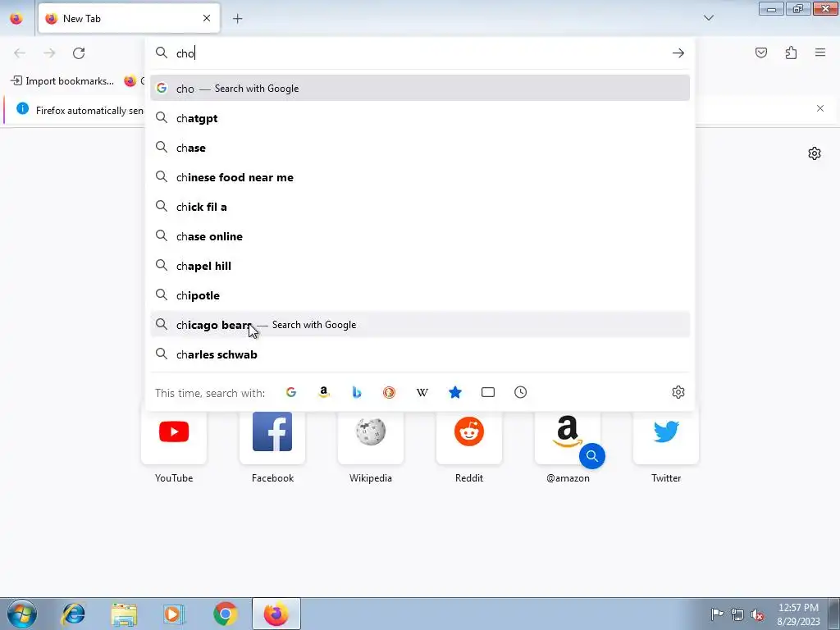This screenshot has width=840, height=630.
Task: Go back with the back arrow
Action: tap(20, 53)
